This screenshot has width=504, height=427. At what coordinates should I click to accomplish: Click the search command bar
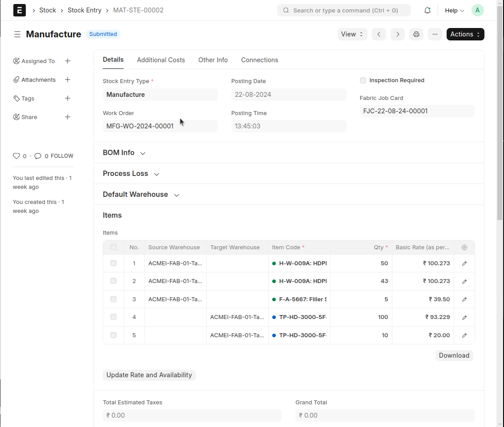pos(343,10)
